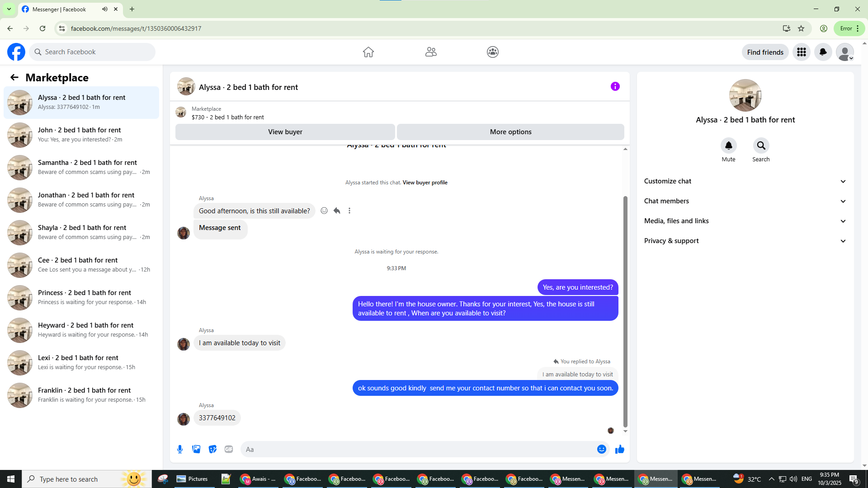Click the Search Facebook field
The height and width of the screenshot is (488, 868).
(92, 52)
